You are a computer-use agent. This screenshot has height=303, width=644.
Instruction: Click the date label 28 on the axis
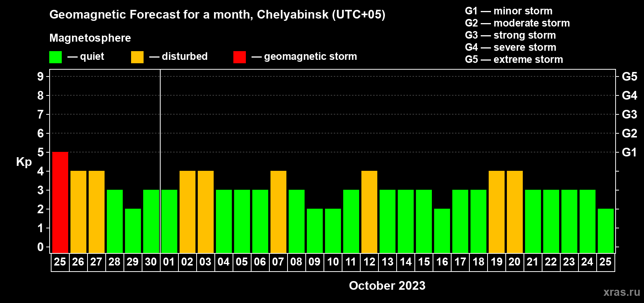click(114, 262)
